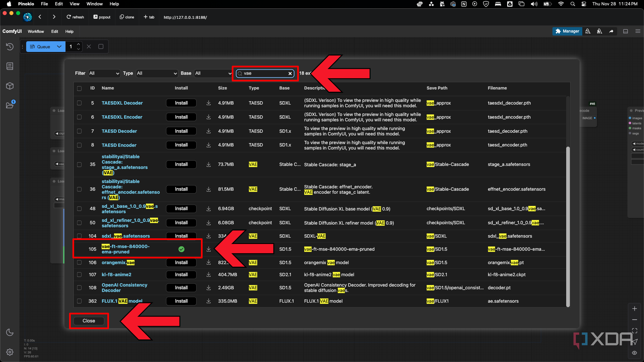Check the TAESDXL Decoder row checkbox
This screenshot has width=644, height=362.
[x=79, y=103]
